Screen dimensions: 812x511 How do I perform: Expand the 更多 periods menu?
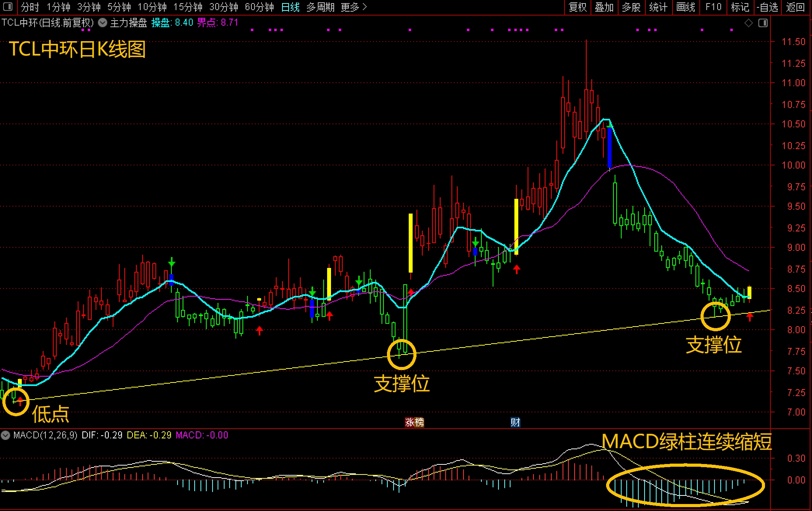[354, 7]
